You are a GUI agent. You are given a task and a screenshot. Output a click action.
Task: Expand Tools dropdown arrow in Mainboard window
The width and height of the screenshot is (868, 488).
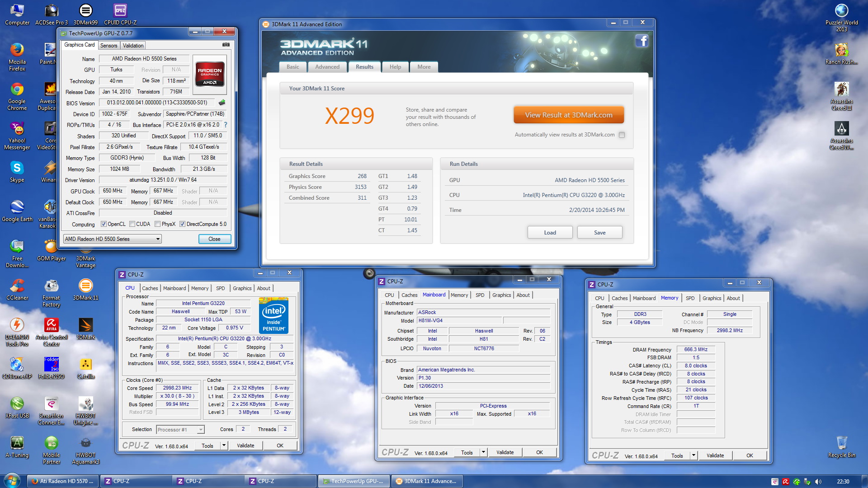click(x=483, y=452)
